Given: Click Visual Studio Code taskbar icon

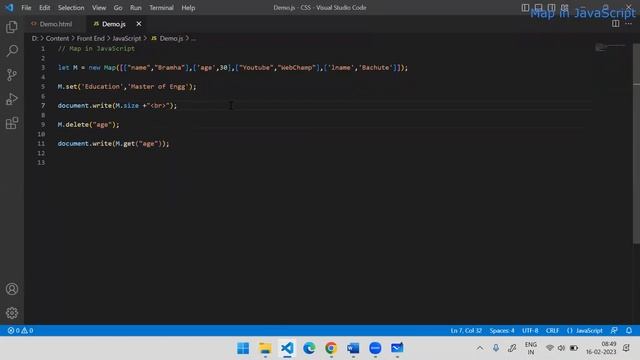Looking at the screenshot, I should (x=287, y=348).
